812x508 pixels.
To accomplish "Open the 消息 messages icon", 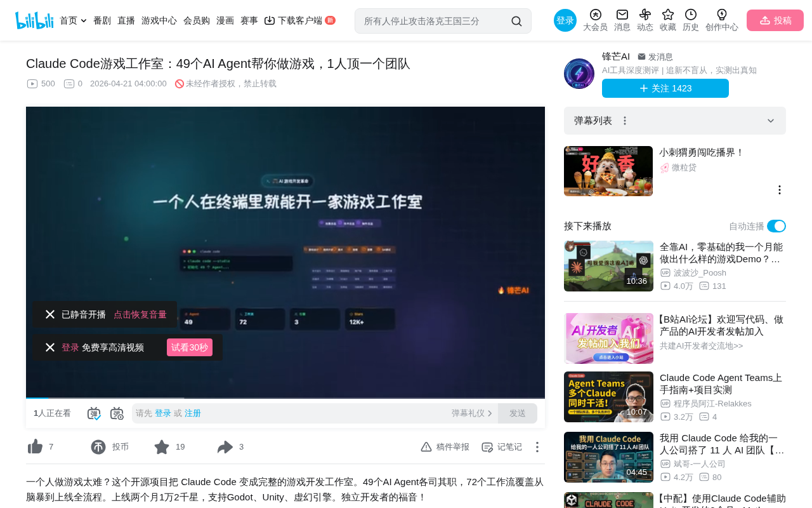I will [x=622, y=20].
